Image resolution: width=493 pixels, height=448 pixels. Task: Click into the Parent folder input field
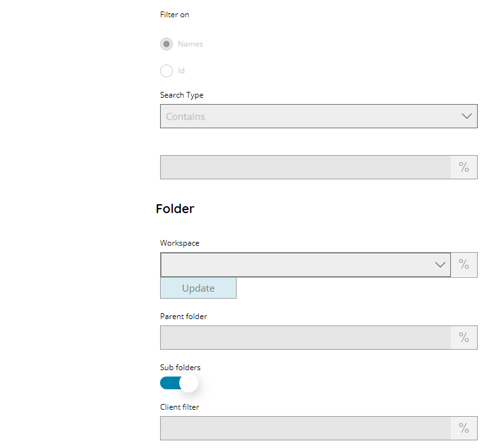(x=305, y=337)
